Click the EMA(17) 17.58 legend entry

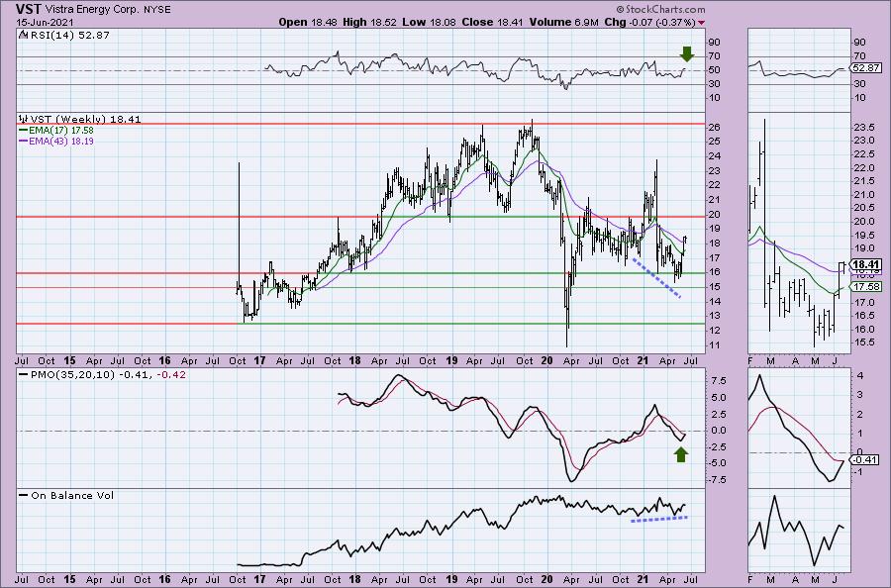click(60, 131)
